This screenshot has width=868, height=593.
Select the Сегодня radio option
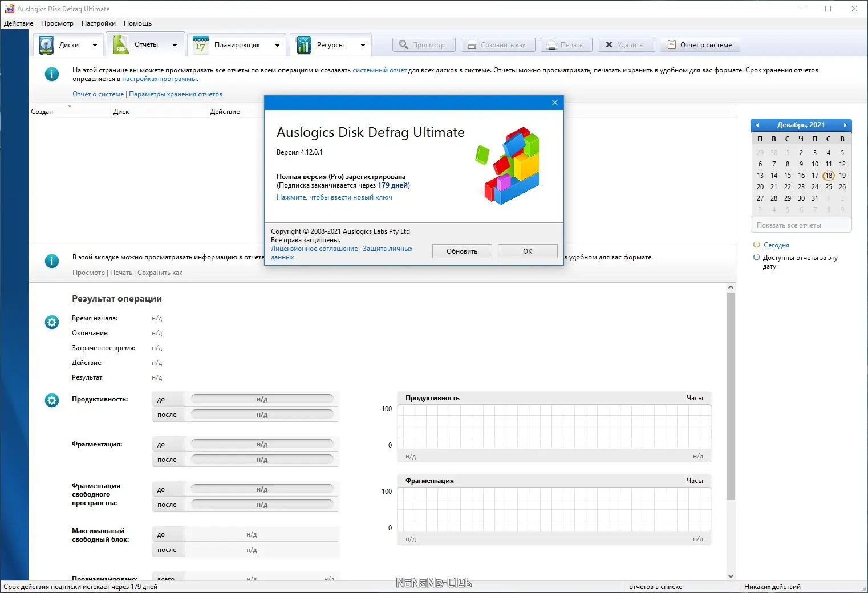pos(757,245)
